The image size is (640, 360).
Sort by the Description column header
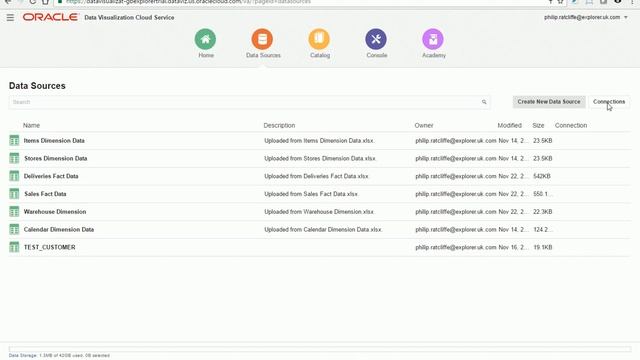279,125
